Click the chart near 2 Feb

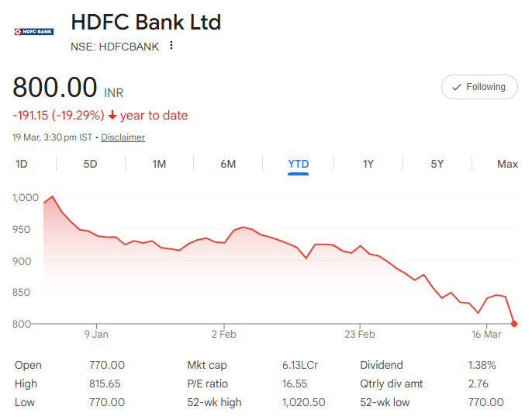pyautogui.click(x=224, y=243)
